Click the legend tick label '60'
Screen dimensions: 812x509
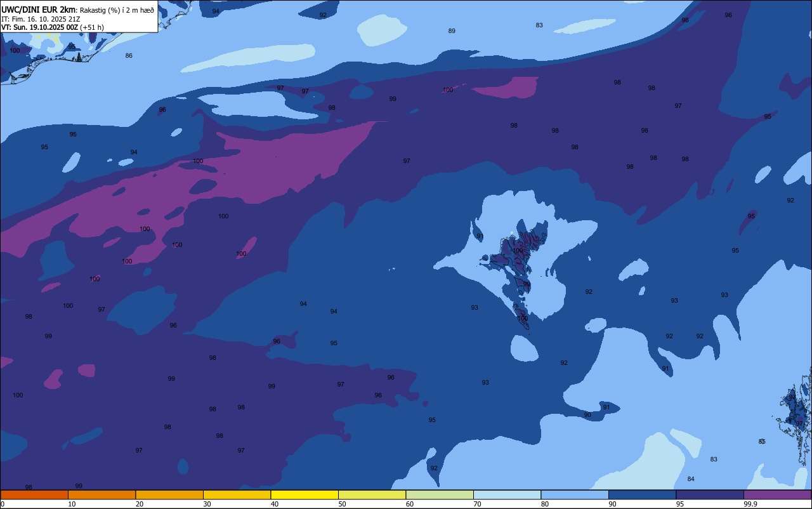point(410,504)
